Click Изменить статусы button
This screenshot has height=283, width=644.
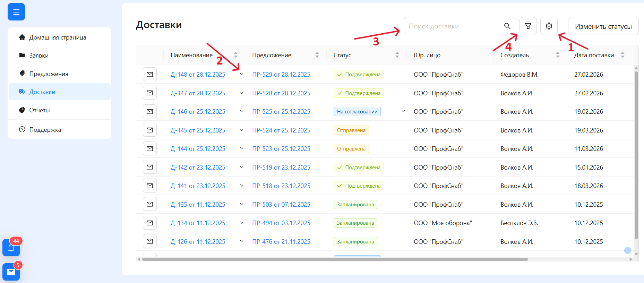tap(603, 26)
